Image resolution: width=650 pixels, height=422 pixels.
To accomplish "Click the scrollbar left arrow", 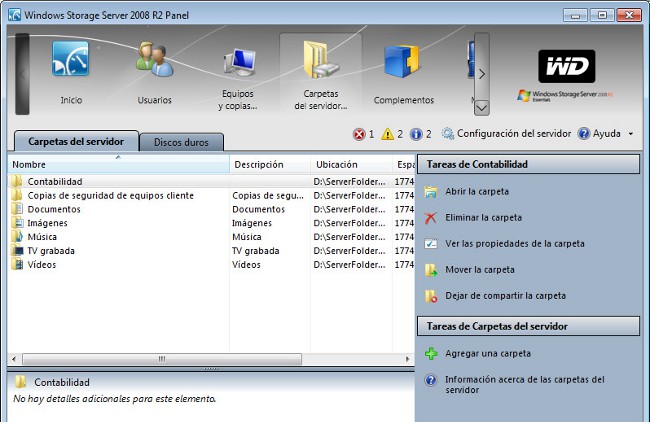I will (14, 359).
